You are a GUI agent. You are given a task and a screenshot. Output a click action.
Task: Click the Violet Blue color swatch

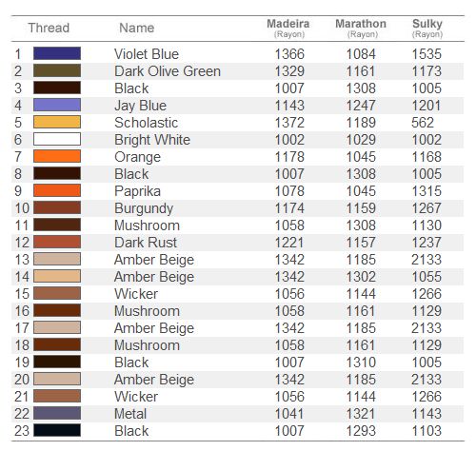[57, 53]
